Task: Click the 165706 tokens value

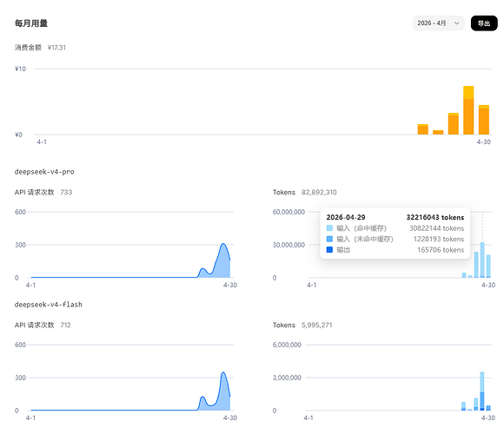Action: click(x=441, y=249)
